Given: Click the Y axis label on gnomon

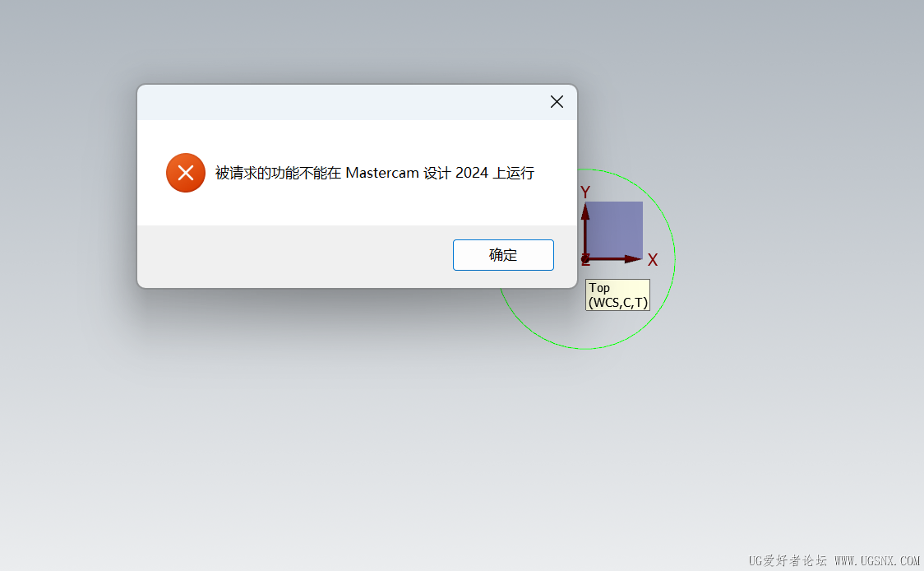Looking at the screenshot, I should pyautogui.click(x=585, y=192).
